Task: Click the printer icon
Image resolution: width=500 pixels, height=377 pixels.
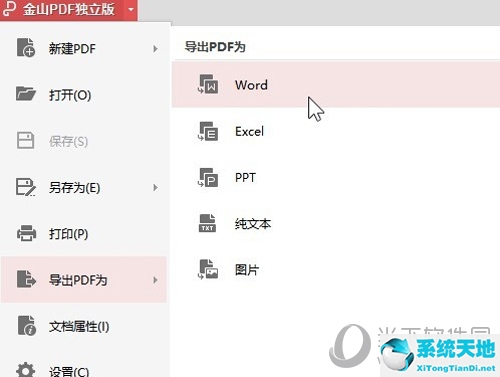Action: pos(26,233)
